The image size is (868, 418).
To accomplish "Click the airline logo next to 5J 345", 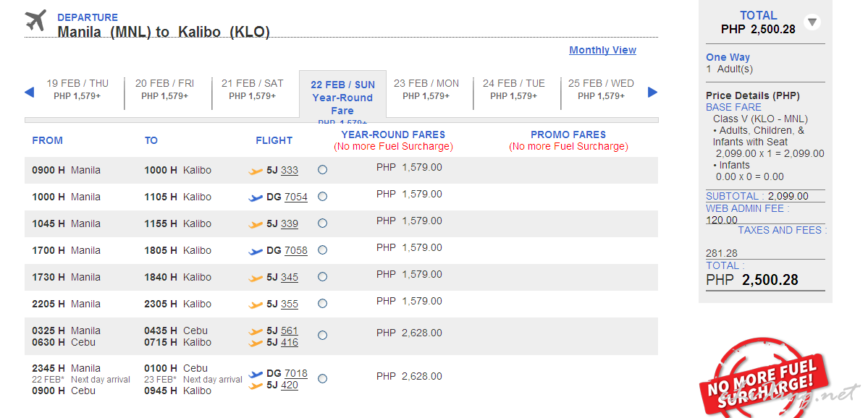I will coord(256,278).
